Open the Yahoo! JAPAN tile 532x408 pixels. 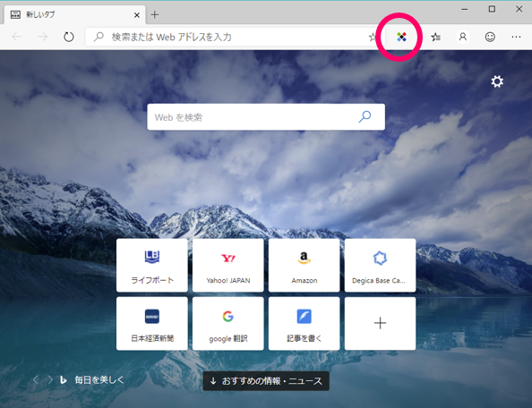click(x=228, y=266)
